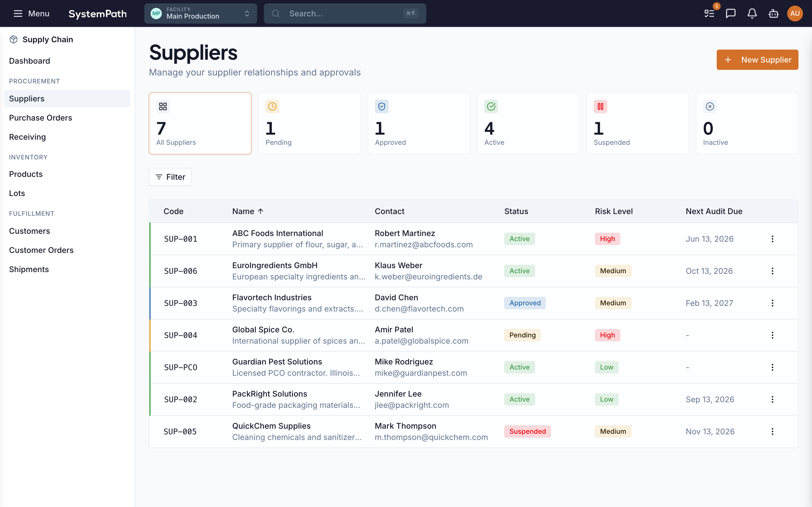Select the Suspended suppliers card
Image resolution: width=812 pixels, height=507 pixels.
point(637,123)
